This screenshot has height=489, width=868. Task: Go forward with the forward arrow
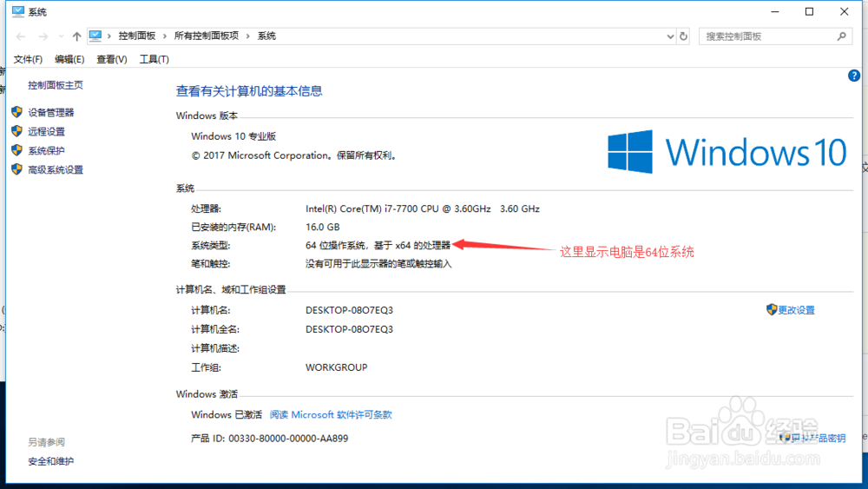click(43, 36)
